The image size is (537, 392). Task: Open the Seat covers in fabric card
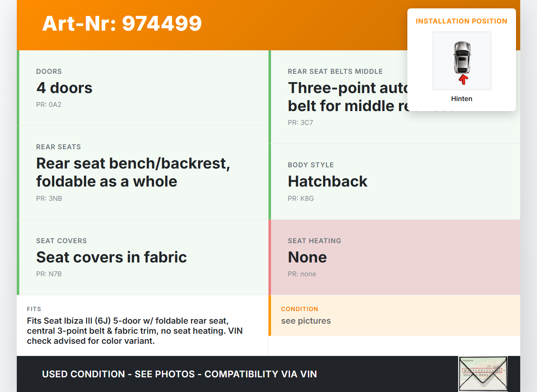click(x=143, y=257)
